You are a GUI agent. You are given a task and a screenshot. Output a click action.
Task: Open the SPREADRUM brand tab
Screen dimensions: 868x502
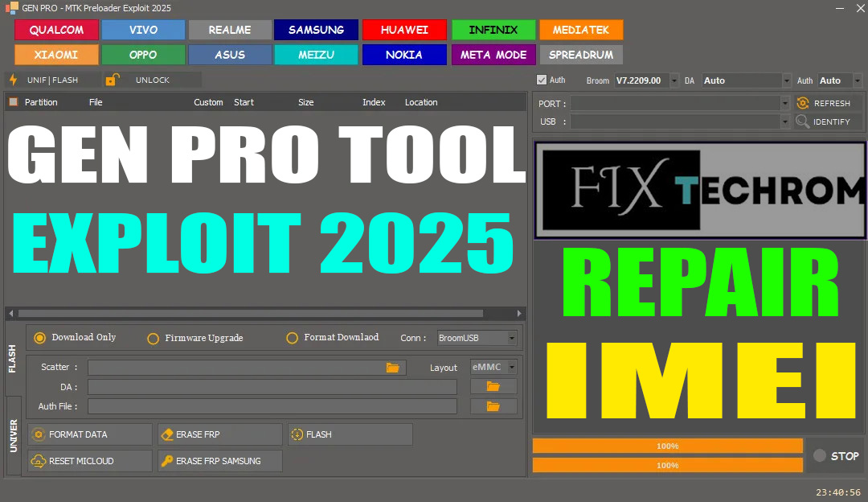581,55
